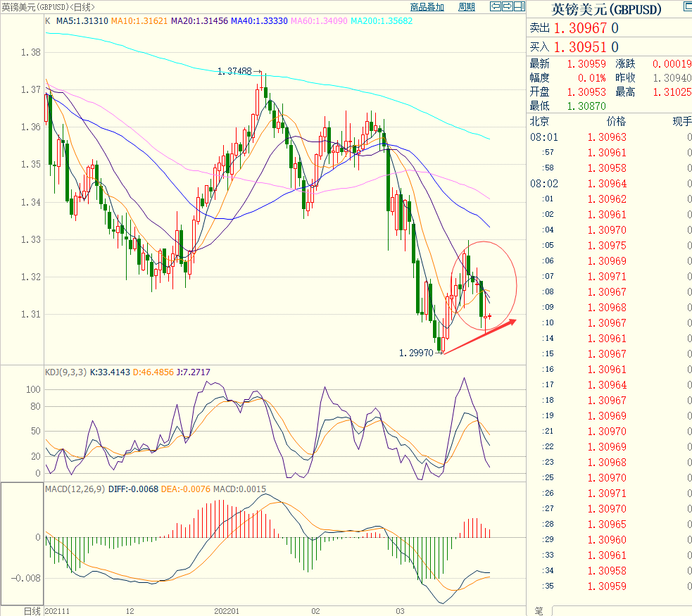Image resolution: width=692 pixels, height=616 pixels.
Task: Click the window icon beside the GBPUSD title
Action: click(688, 6)
